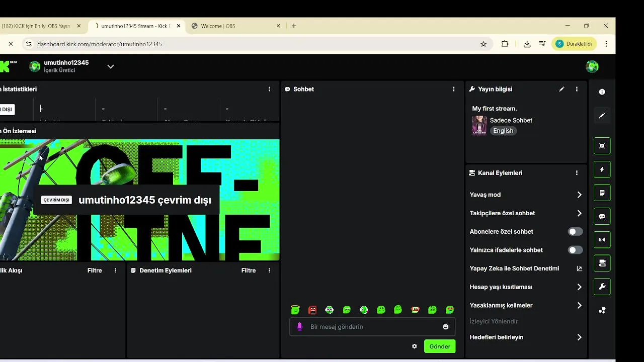Toggle the lightning bolt activity sidebar icon
The height and width of the screenshot is (362, 644).
(602, 169)
